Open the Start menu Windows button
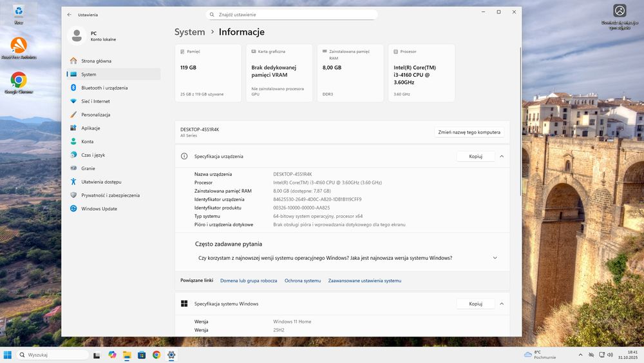This screenshot has width=644, height=363. pos(7,355)
